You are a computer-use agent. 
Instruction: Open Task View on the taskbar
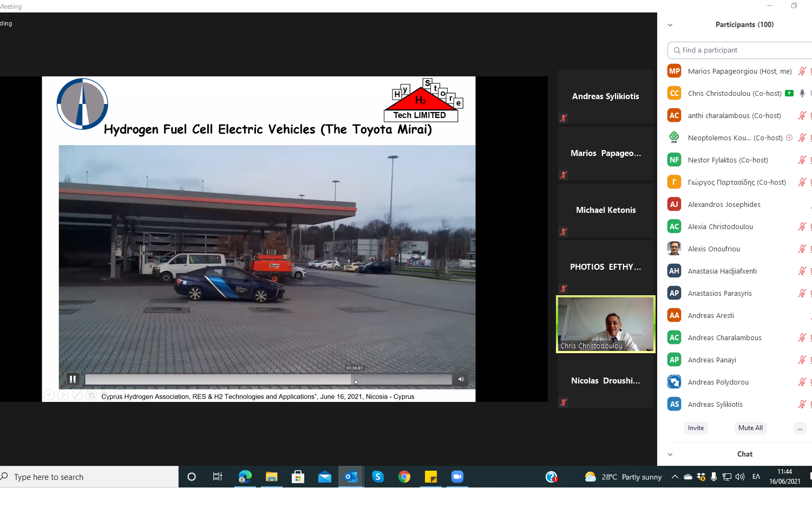pos(218,477)
